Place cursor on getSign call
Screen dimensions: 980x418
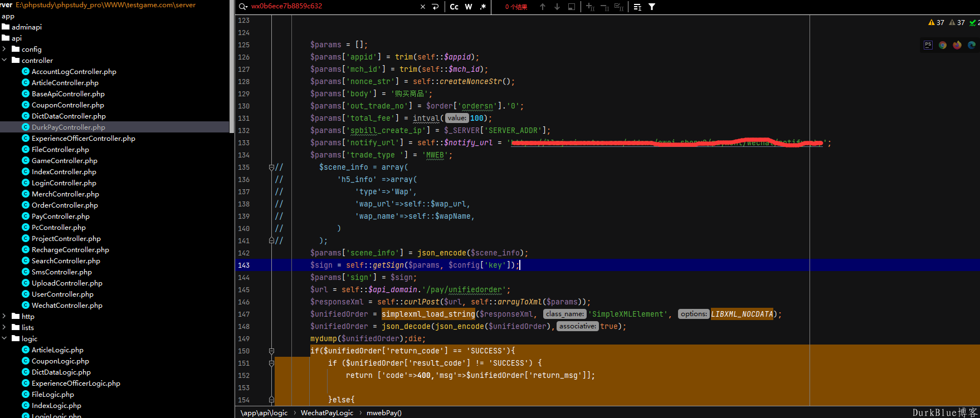point(388,265)
